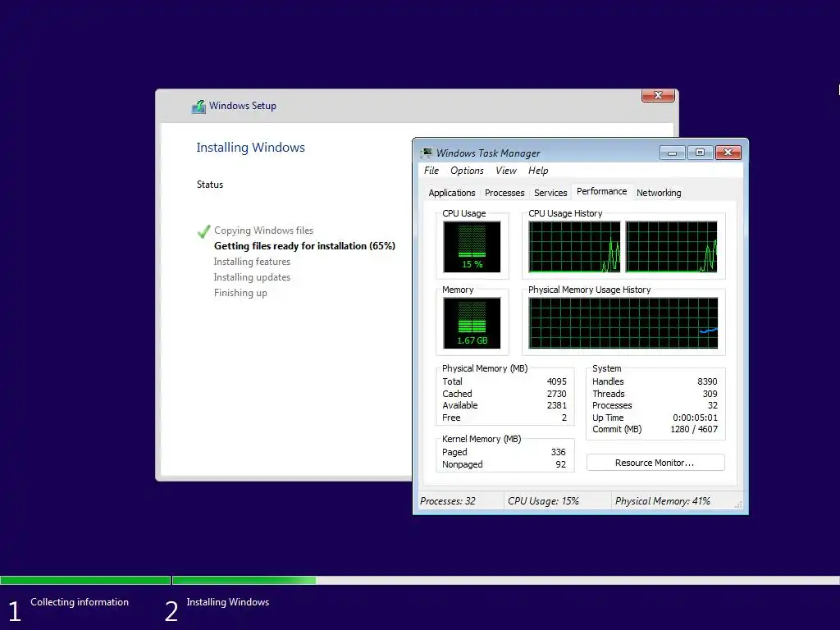Open the Options menu in Task Manager

467,171
